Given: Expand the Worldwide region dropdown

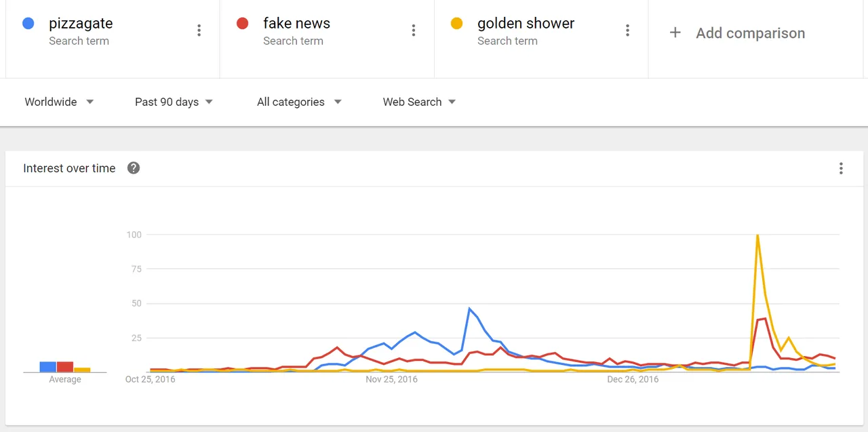Looking at the screenshot, I should (x=59, y=102).
